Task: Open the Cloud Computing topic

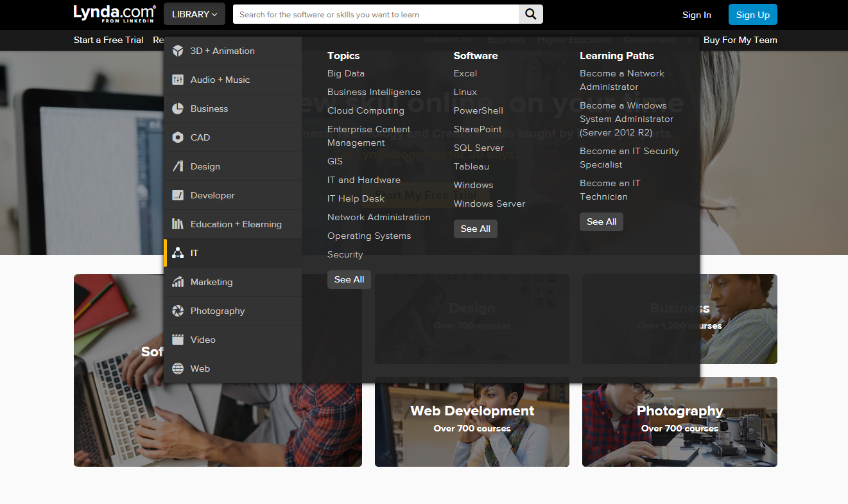Action: [366, 110]
